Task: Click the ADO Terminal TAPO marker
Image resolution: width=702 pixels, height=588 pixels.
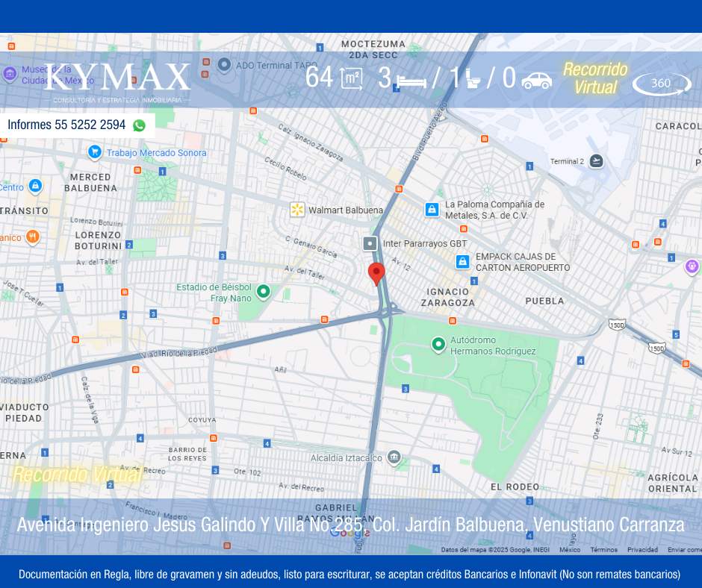Action: pyautogui.click(x=224, y=65)
